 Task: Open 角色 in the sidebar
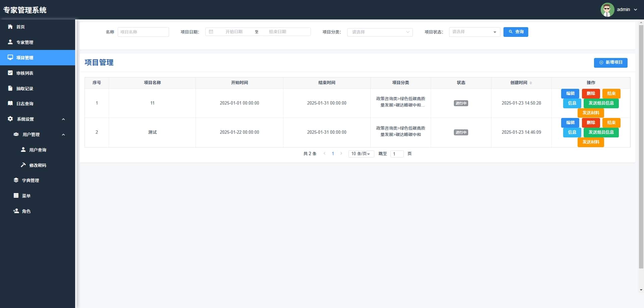[38, 211]
